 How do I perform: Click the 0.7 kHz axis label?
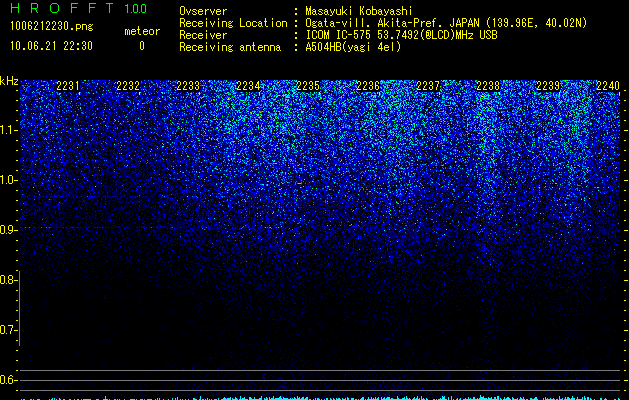(8, 330)
